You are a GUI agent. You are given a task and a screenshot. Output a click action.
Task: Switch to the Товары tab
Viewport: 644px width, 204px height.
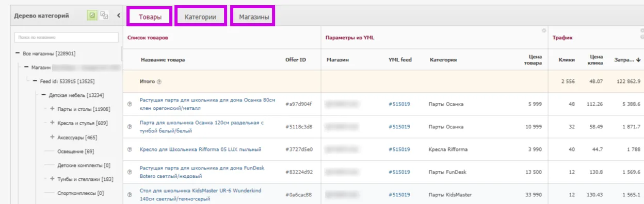150,16
